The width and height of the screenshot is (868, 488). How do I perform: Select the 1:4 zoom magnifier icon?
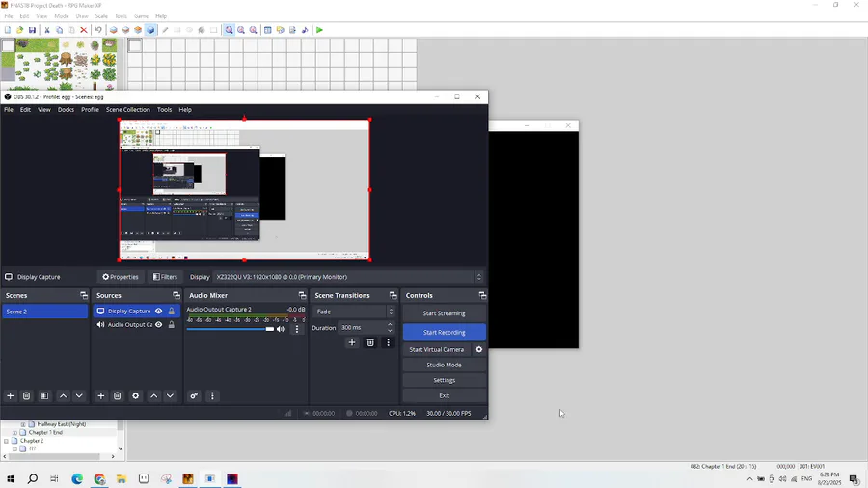(253, 30)
